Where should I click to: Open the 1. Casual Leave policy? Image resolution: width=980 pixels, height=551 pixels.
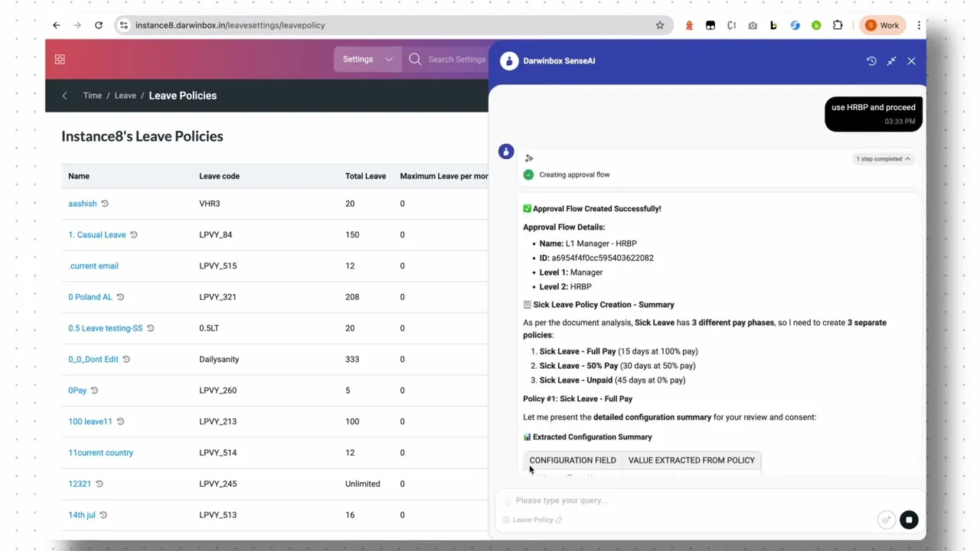97,235
